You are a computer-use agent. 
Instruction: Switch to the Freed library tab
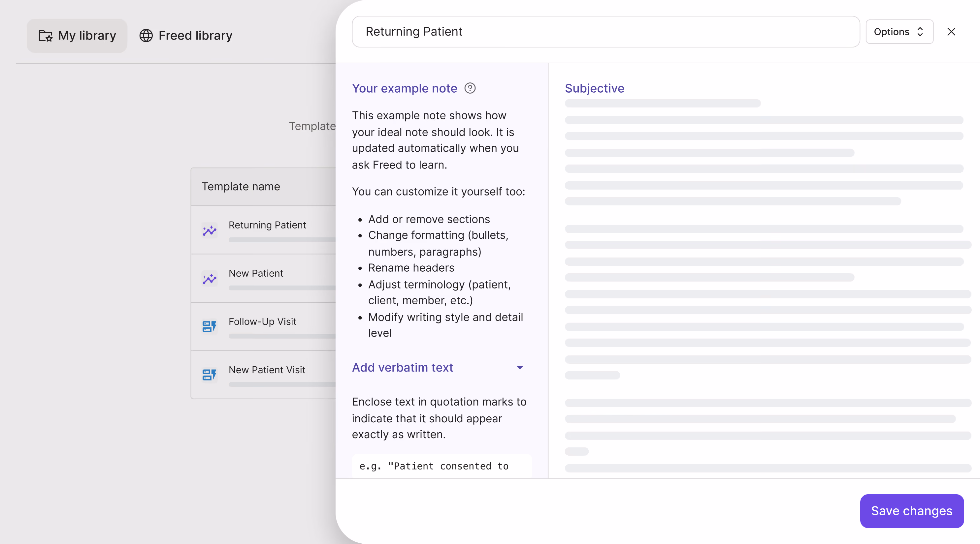(x=186, y=36)
